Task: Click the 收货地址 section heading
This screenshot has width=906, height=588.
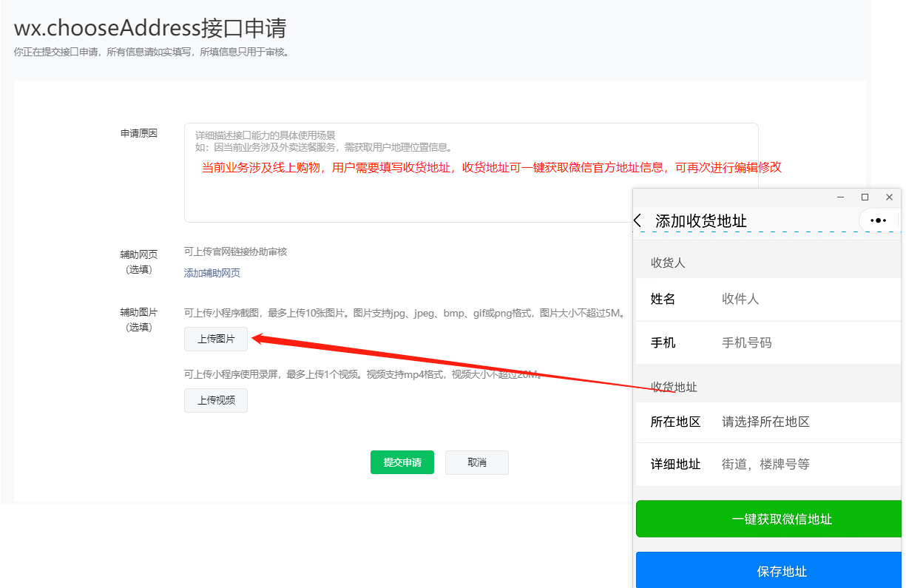Action: pos(674,387)
